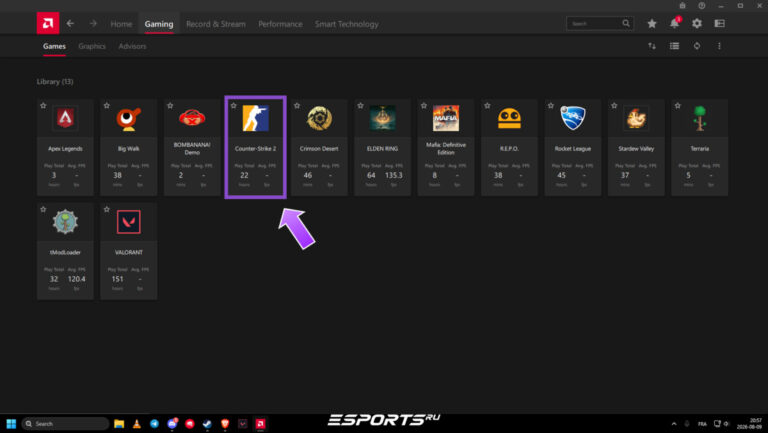Open the Windows Start menu

pyautogui.click(x=11, y=424)
